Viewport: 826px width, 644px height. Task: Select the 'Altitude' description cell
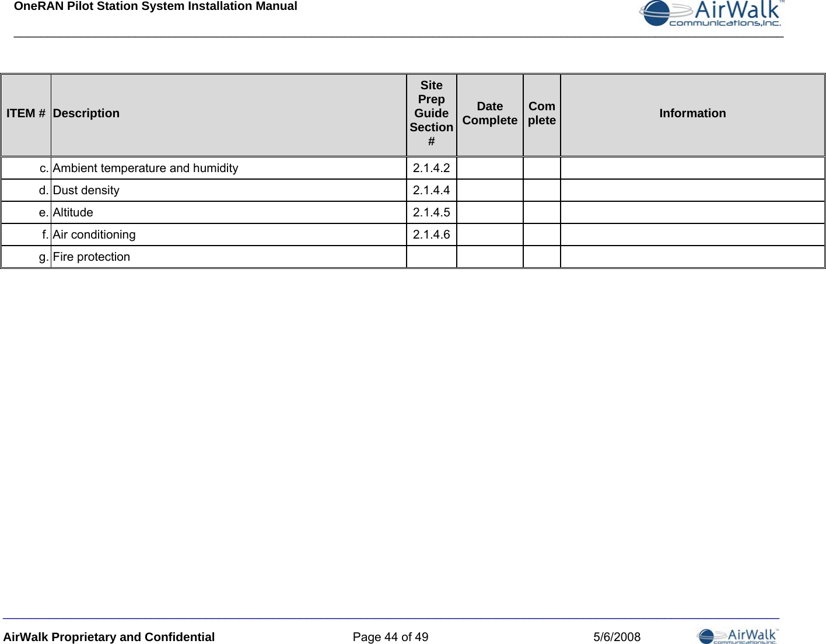tap(229, 212)
